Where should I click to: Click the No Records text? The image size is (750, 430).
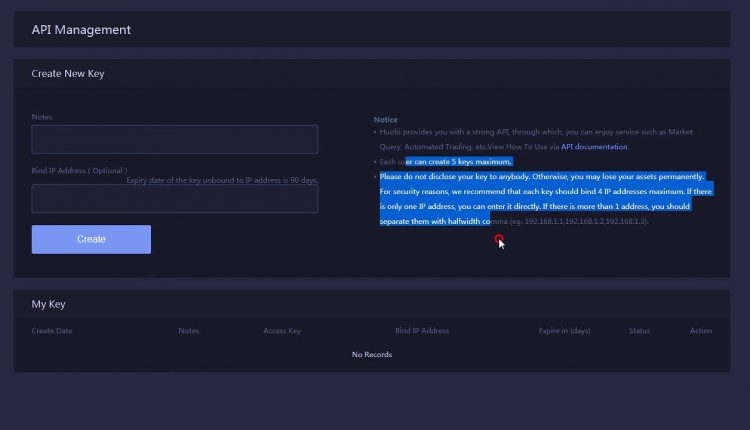[372, 354]
